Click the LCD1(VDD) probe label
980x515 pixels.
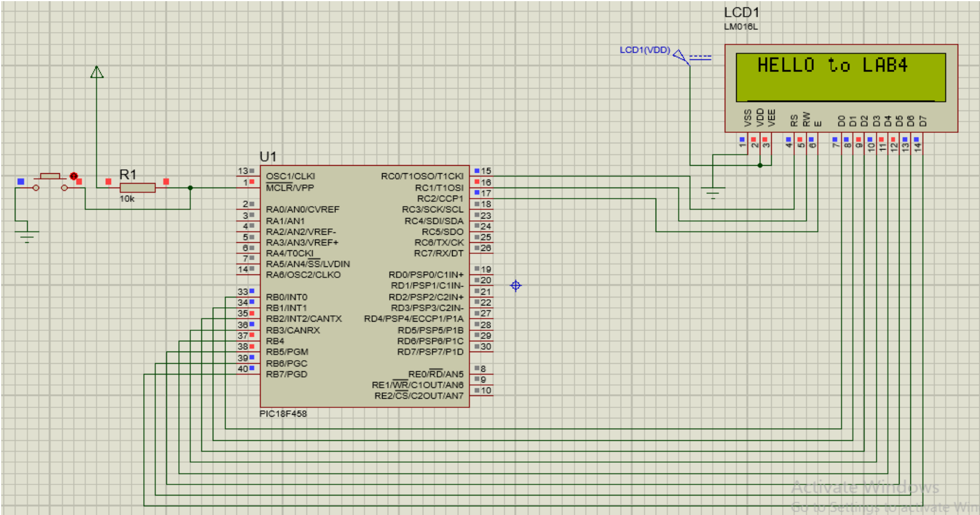(645, 50)
